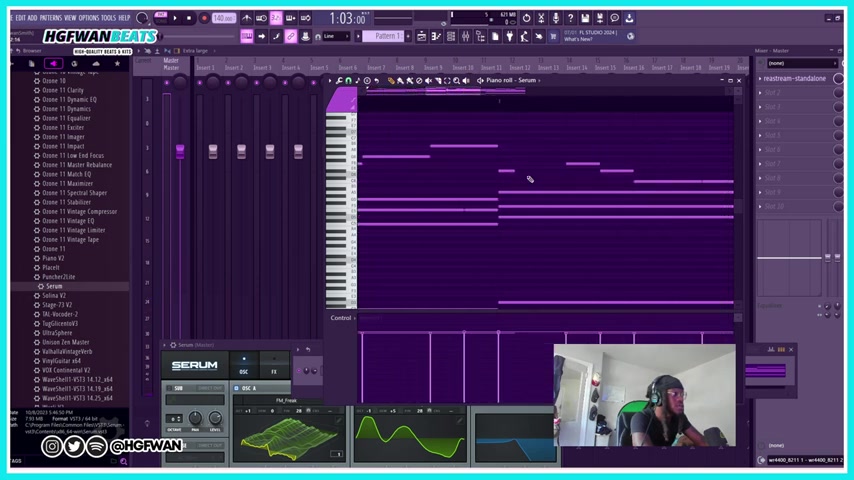This screenshot has width=854, height=480.
Task: Click the render export icon
Action: tap(600, 18)
